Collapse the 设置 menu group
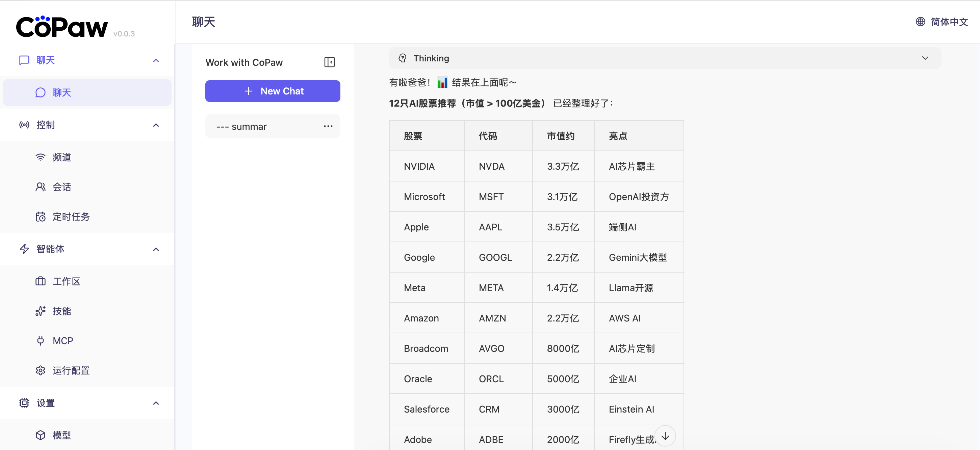 click(156, 403)
